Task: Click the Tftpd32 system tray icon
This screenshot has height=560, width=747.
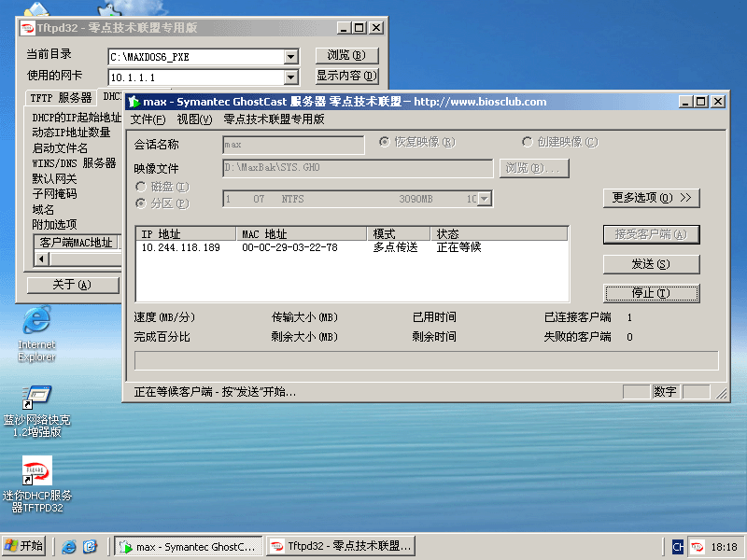Action: click(x=698, y=546)
